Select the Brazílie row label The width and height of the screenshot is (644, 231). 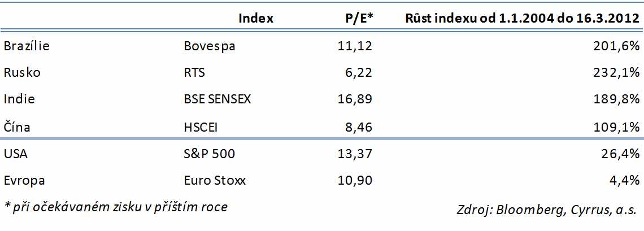pos(27,46)
